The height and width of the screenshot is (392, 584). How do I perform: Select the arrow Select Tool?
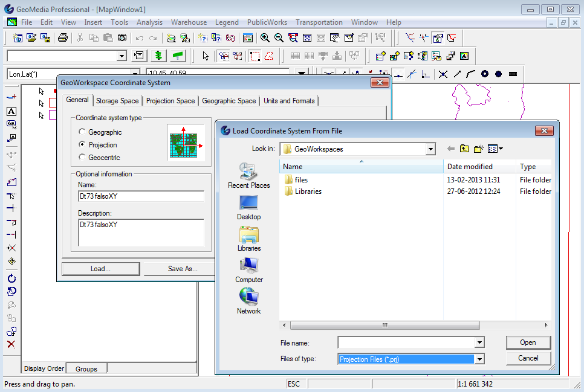tap(204, 55)
